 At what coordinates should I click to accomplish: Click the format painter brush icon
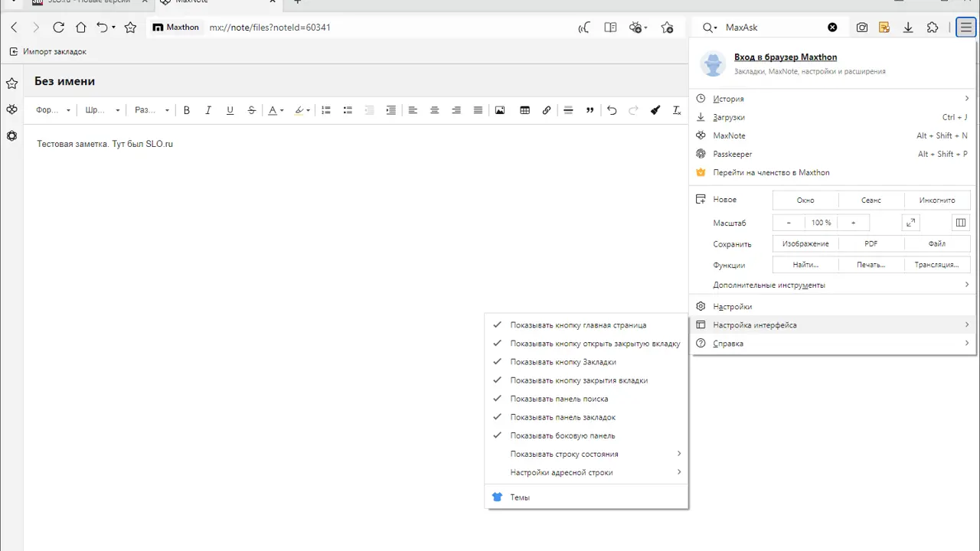(655, 110)
